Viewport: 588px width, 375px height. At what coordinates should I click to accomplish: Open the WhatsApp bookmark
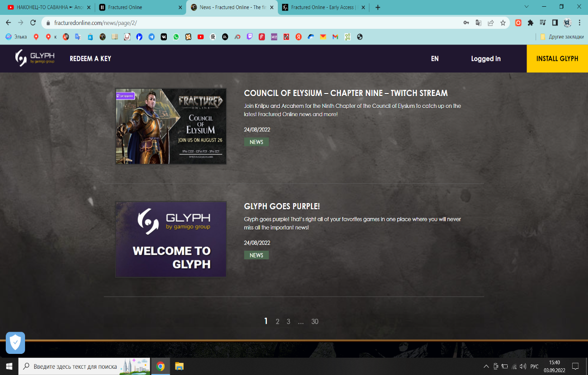click(176, 36)
